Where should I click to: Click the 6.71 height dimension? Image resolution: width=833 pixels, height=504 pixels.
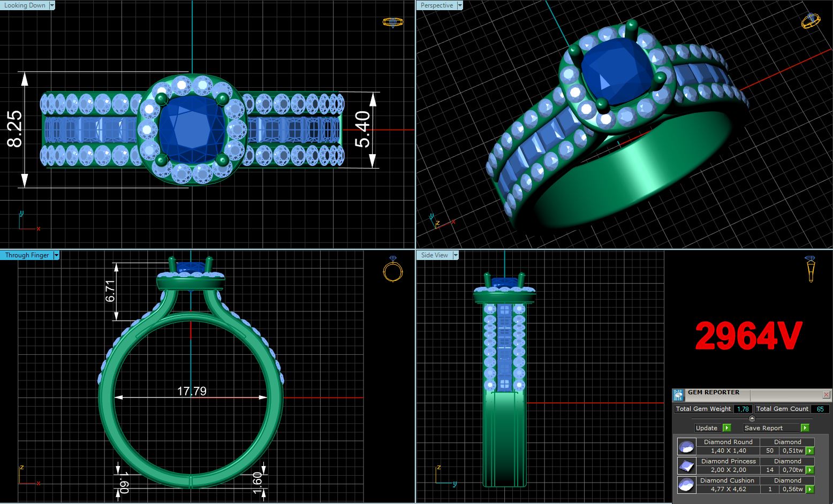click(x=110, y=291)
